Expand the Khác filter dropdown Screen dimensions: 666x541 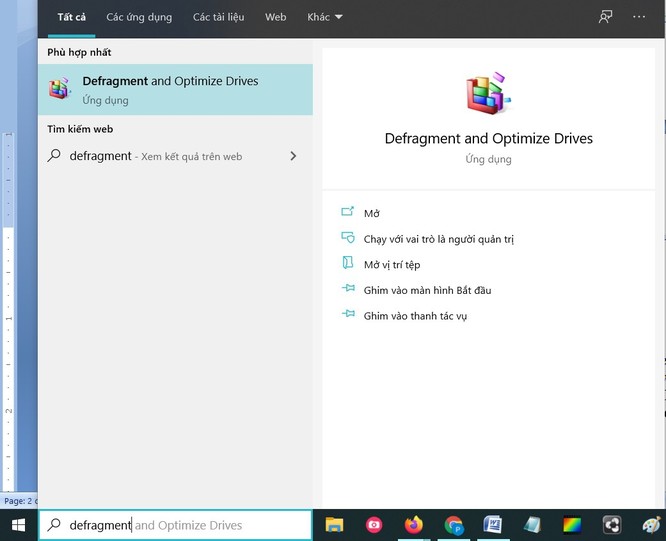[324, 17]
